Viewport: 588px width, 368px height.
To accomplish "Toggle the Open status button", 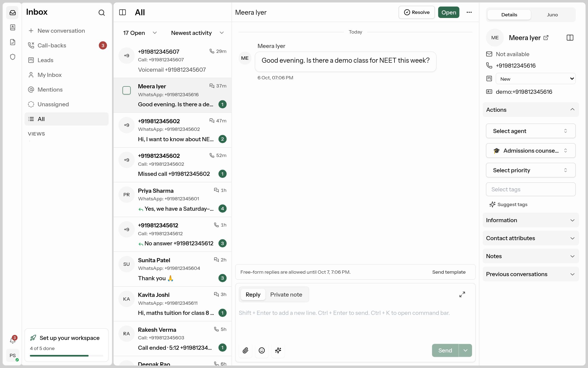I will coord(449,12).
